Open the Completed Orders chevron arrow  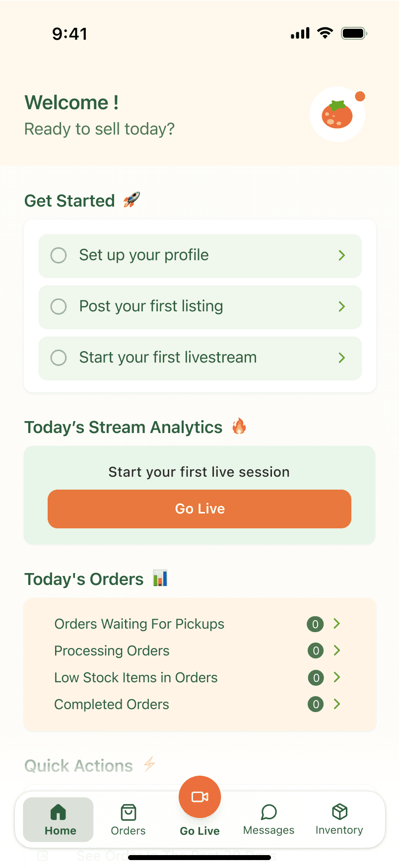[x=337, y=704]
